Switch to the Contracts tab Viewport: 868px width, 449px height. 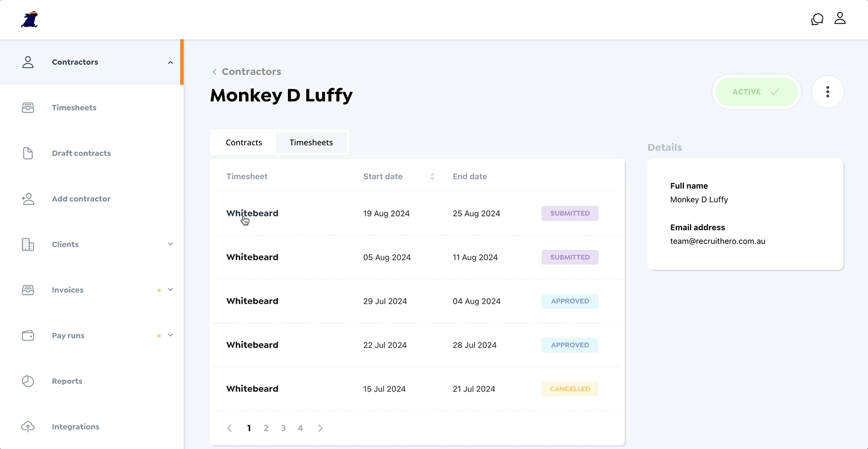(x=244, y=142)
